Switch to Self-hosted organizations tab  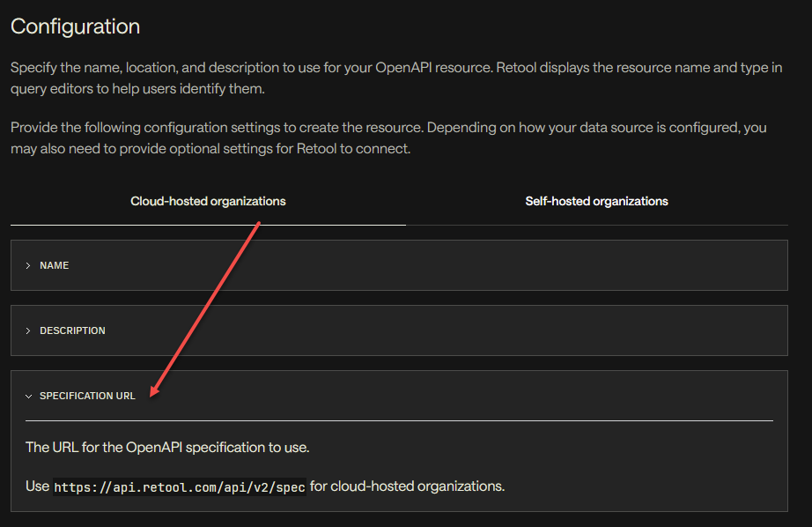596,201
